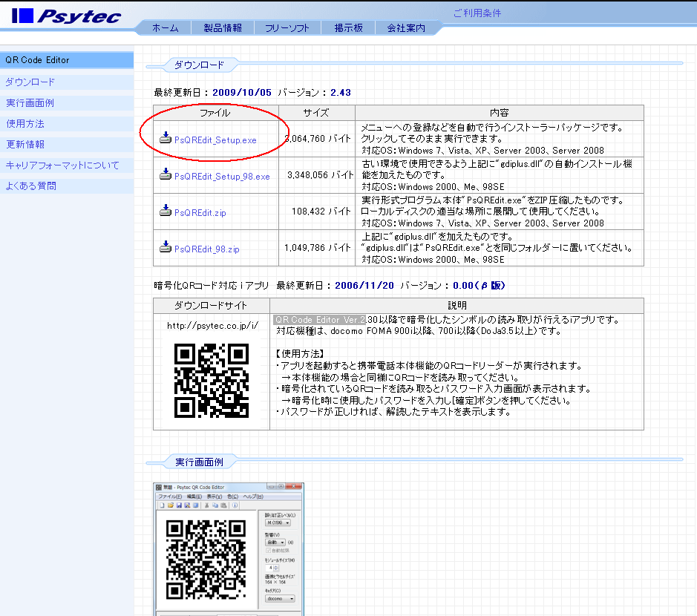Click the ファイル column header
Screen dimensions: 697x616
[215, 113]
